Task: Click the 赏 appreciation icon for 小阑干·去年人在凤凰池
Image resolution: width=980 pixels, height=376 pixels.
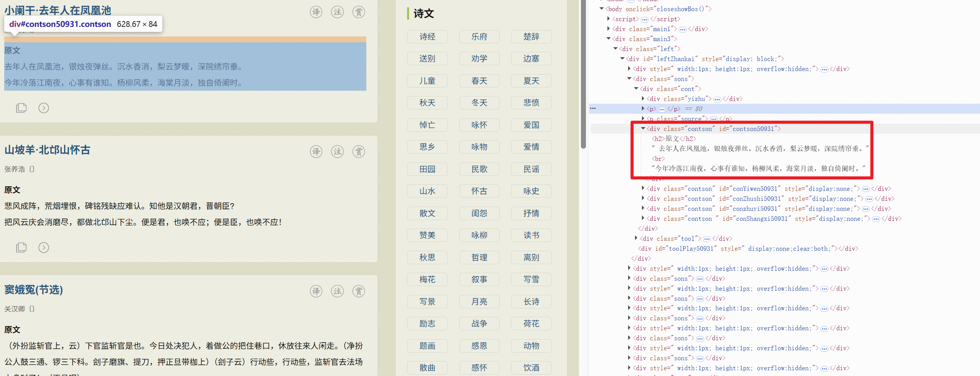Action: 359,12
